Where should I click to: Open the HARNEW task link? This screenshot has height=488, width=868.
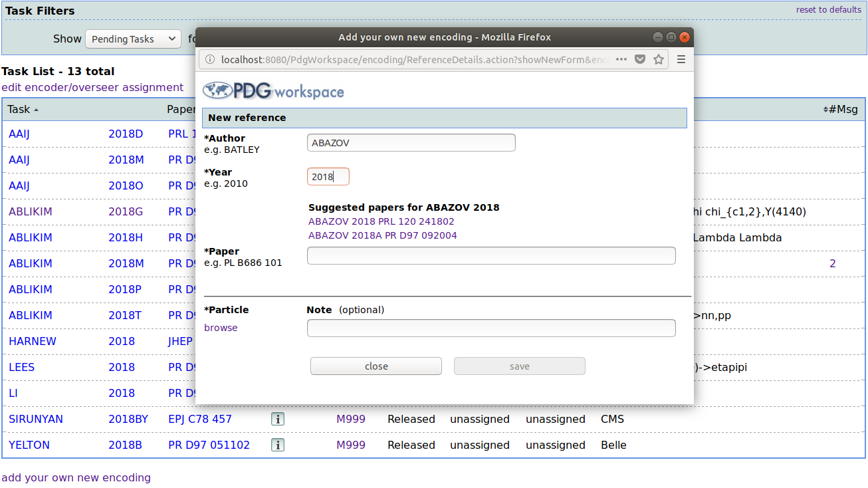pyautogui.click(x=33, y=341)
